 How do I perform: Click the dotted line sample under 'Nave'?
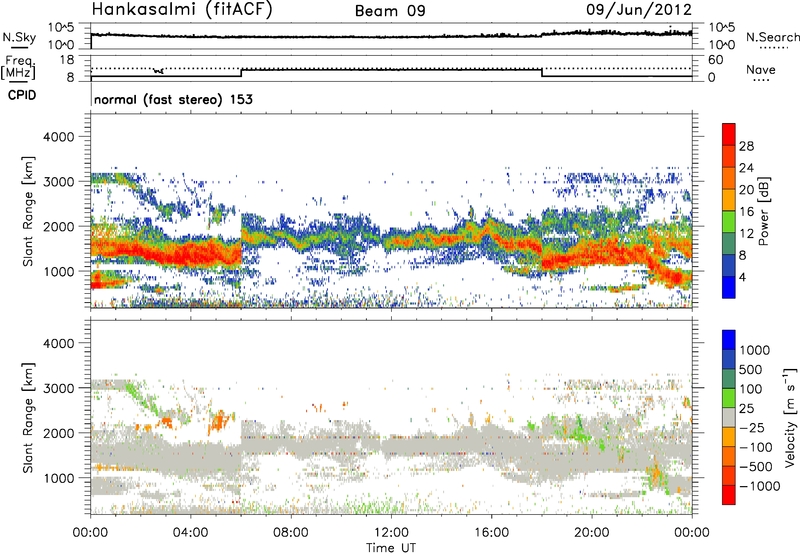[x=761, y=80]
